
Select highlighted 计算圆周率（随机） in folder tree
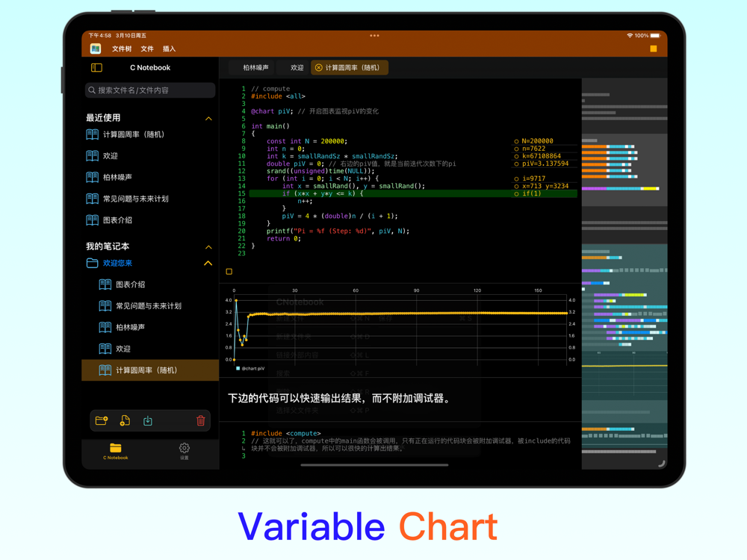tap(151, 370)
